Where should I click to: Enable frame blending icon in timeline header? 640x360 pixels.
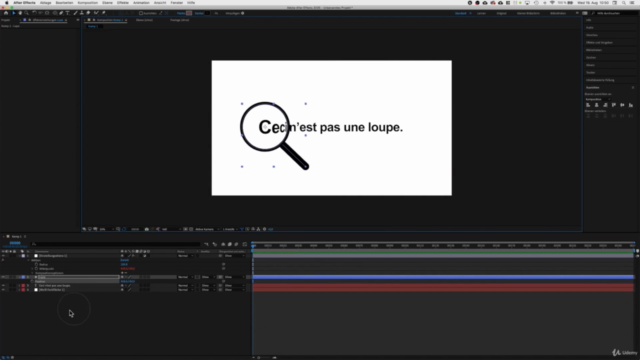pyautogui.click(x=229, y=244)
